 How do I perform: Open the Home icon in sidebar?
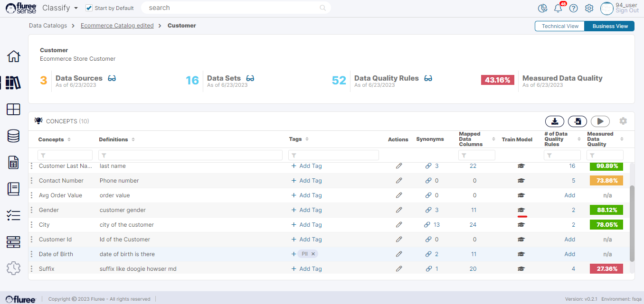13,56
